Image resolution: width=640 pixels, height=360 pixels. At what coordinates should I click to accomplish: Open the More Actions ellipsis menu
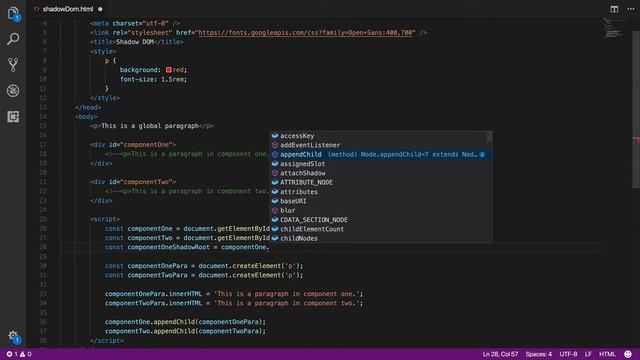tap(631, 9)
